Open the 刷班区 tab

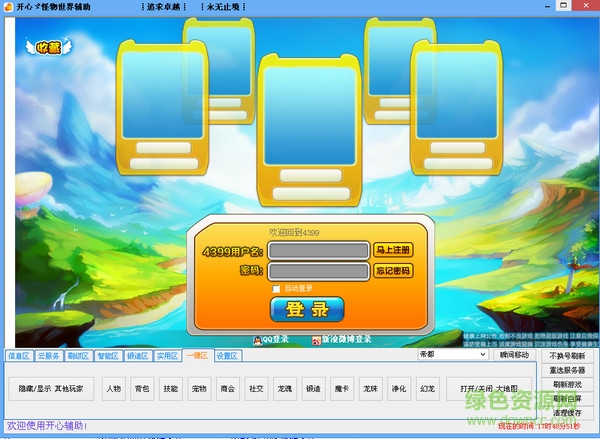click(x=78, y=356)
